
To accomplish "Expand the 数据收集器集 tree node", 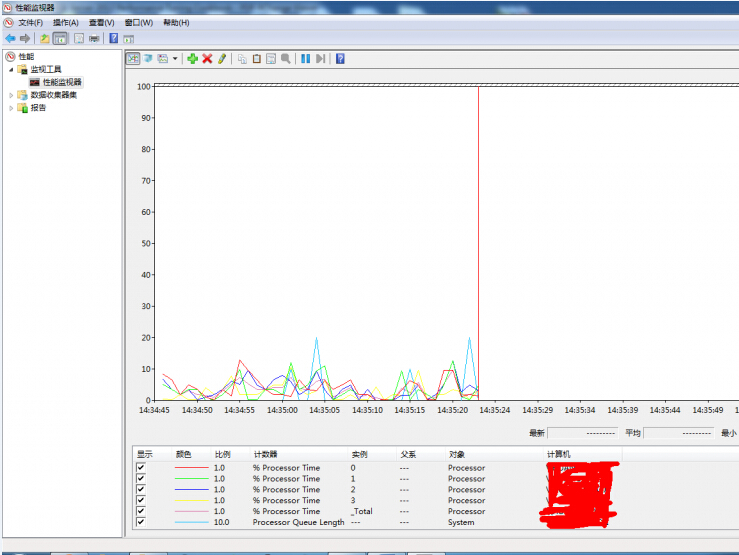I will coord(12,95).
